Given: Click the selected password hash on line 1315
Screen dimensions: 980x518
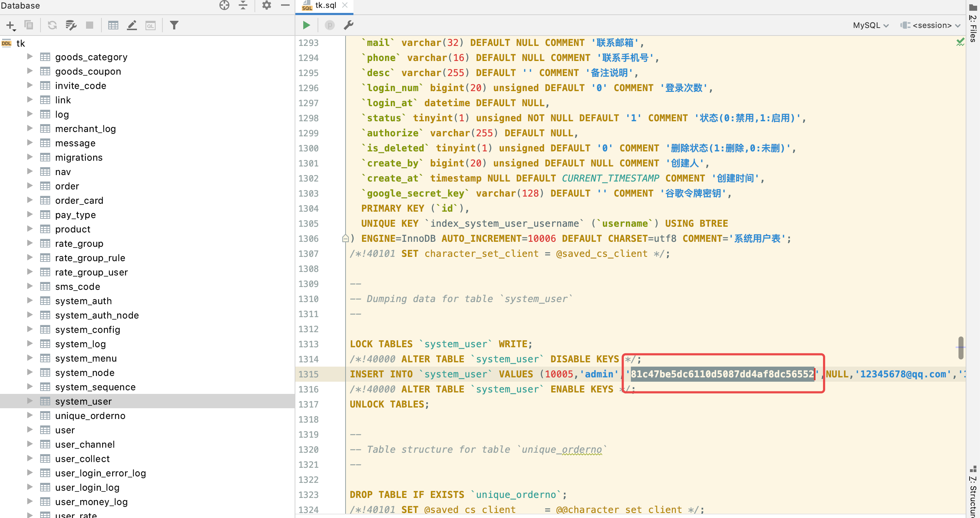Looking at the screenshot, I should pos(722,374).
